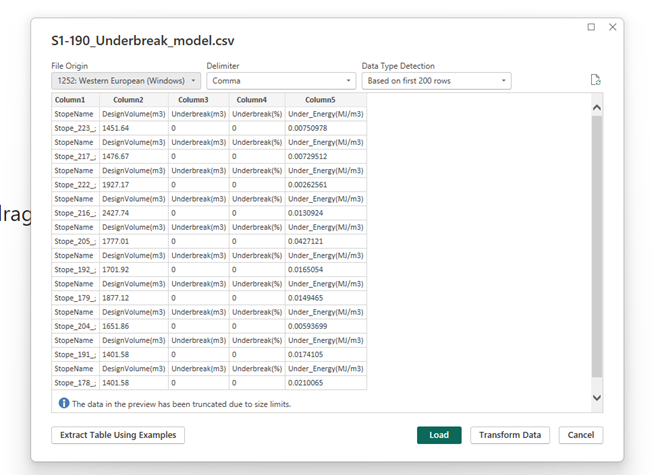Viewport: 658px width, 475px height.
Task: Click the Stope_178_ cell
Action: (76, 383)
